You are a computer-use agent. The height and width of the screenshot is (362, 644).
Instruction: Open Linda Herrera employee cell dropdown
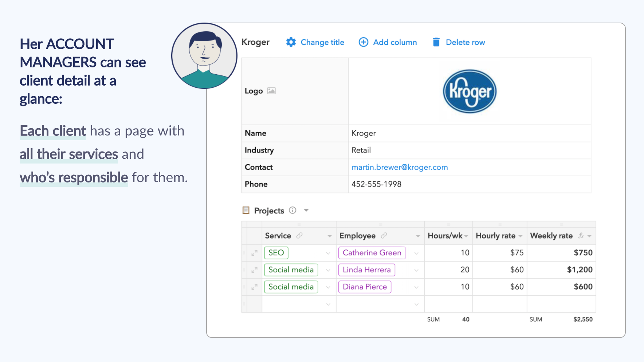(x=416, y=270)
